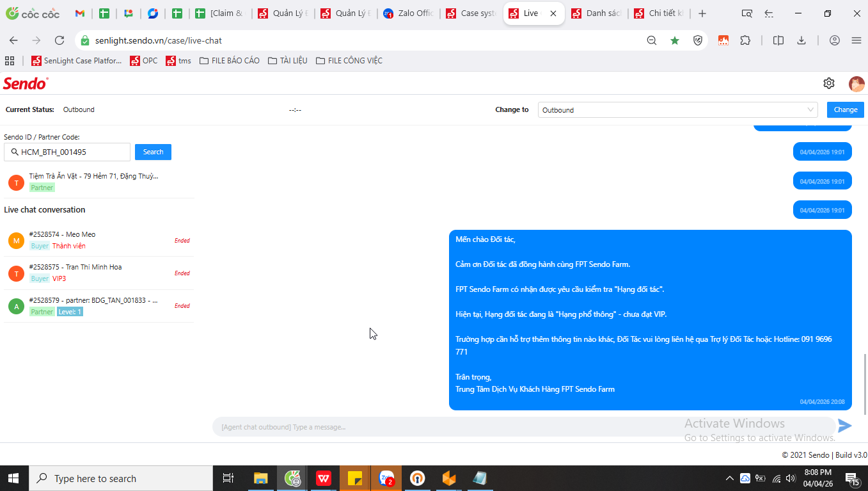Open the browser profile account icon

(x=834, y=40)
